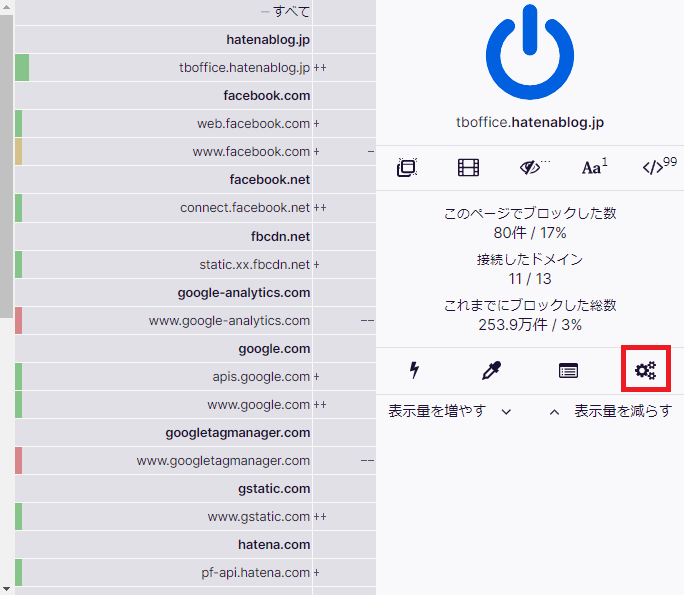Select google-analytics.com domain row
This screenshot has width=684, height=595.
[195, 292]
